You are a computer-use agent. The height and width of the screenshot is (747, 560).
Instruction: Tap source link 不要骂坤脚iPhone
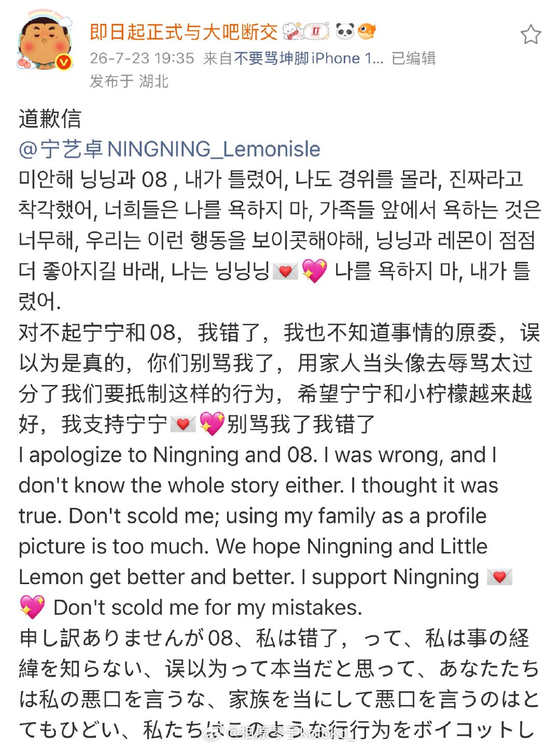[309, 58]
